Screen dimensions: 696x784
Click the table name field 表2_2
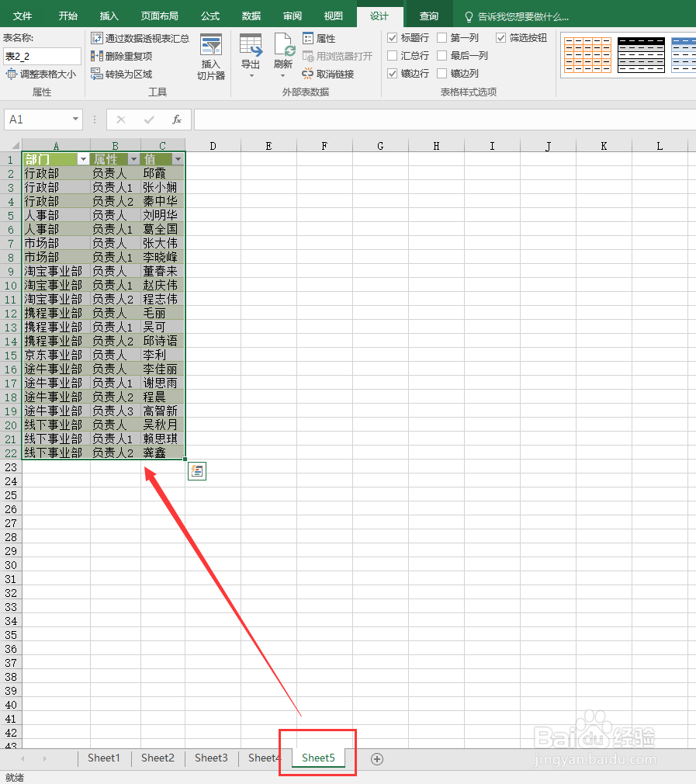[42, 56]
